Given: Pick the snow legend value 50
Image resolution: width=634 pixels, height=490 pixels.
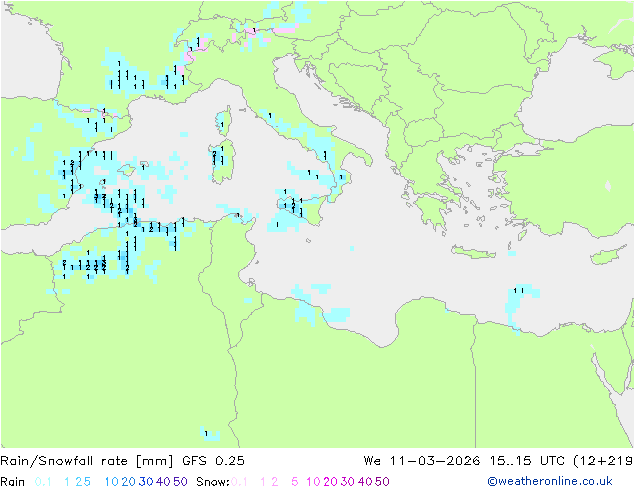Looking at the screenshot, I should [x=382, y=482].
